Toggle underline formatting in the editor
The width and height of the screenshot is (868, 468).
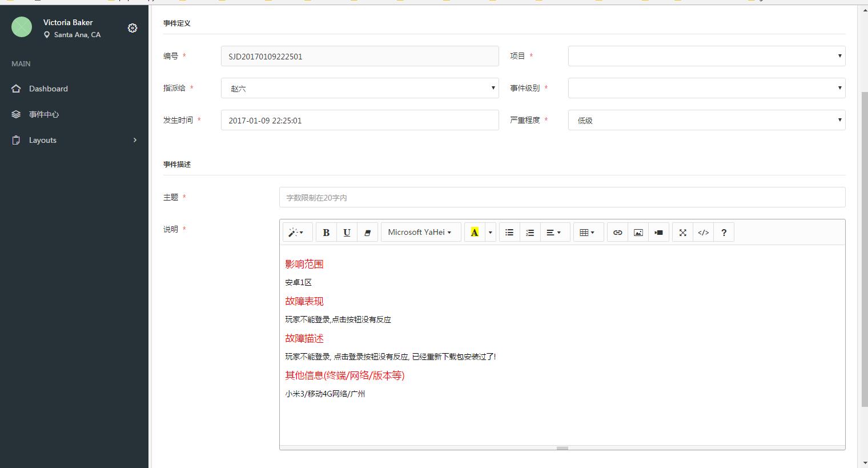coord(347,232)
